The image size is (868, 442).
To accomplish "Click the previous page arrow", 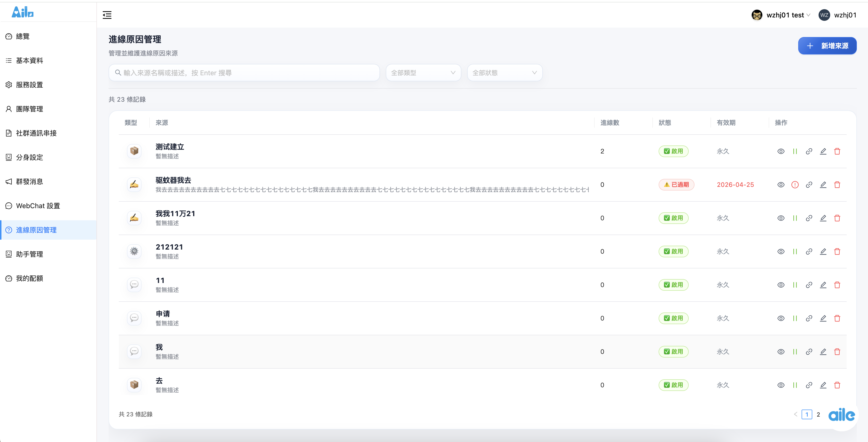I will (x=796, y=414).
